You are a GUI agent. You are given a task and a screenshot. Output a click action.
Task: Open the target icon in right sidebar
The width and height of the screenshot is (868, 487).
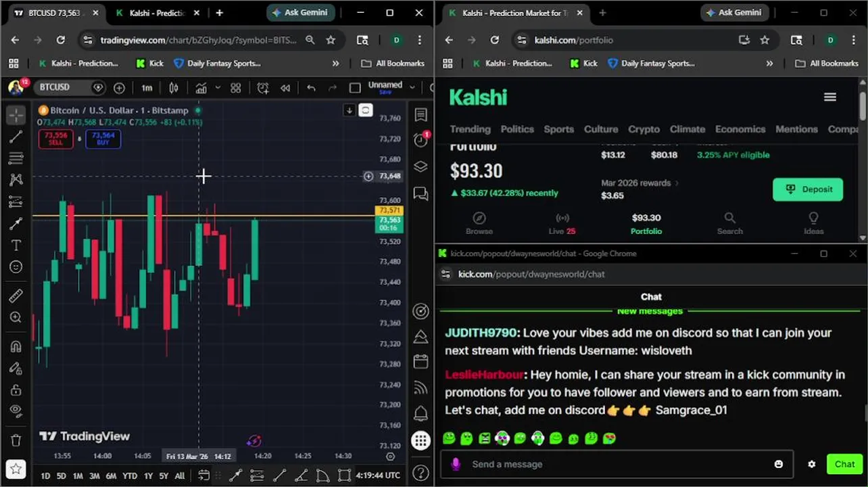point(420,311)
